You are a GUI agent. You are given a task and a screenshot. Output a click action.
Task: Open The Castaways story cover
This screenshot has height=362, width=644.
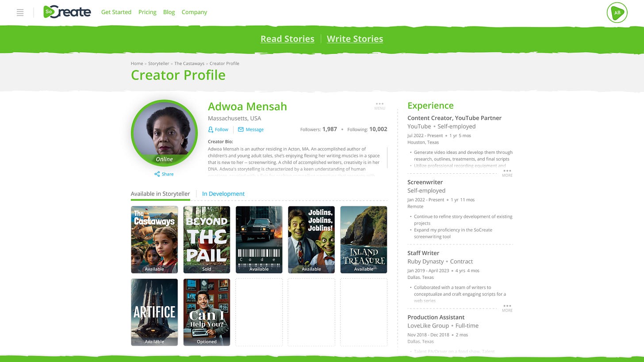coord(154,240)
